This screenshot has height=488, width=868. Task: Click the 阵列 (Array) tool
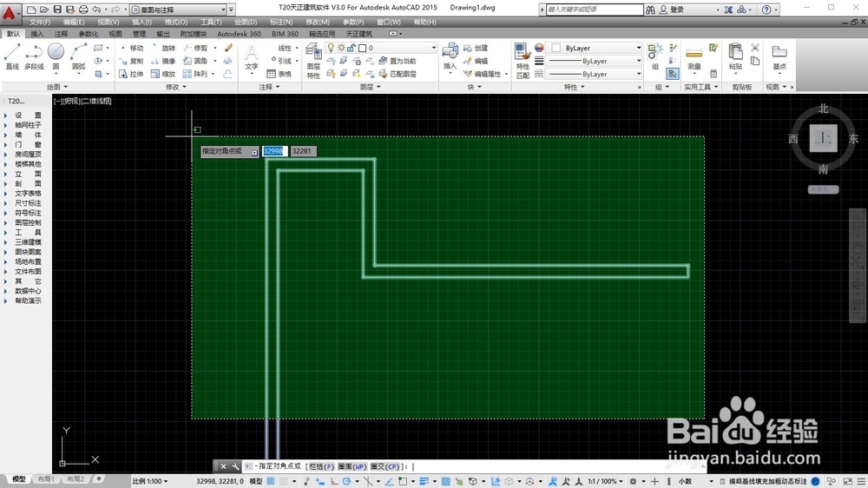[x=196, y=74]
